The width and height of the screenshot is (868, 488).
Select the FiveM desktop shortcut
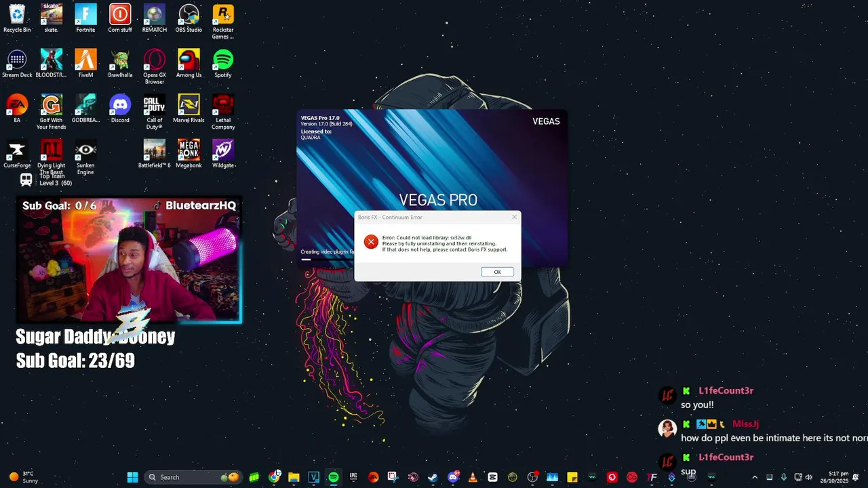coord(85,64)
